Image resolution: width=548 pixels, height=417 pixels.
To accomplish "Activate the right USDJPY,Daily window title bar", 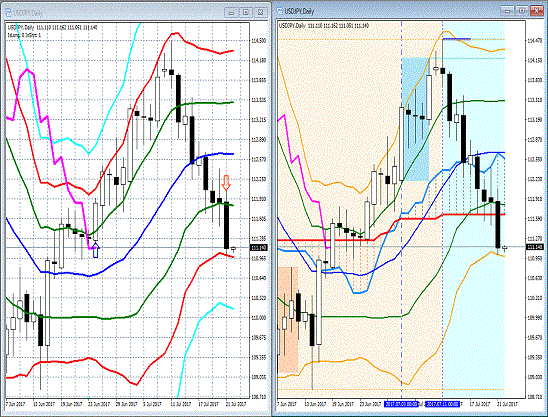I will tap(388, 11).
